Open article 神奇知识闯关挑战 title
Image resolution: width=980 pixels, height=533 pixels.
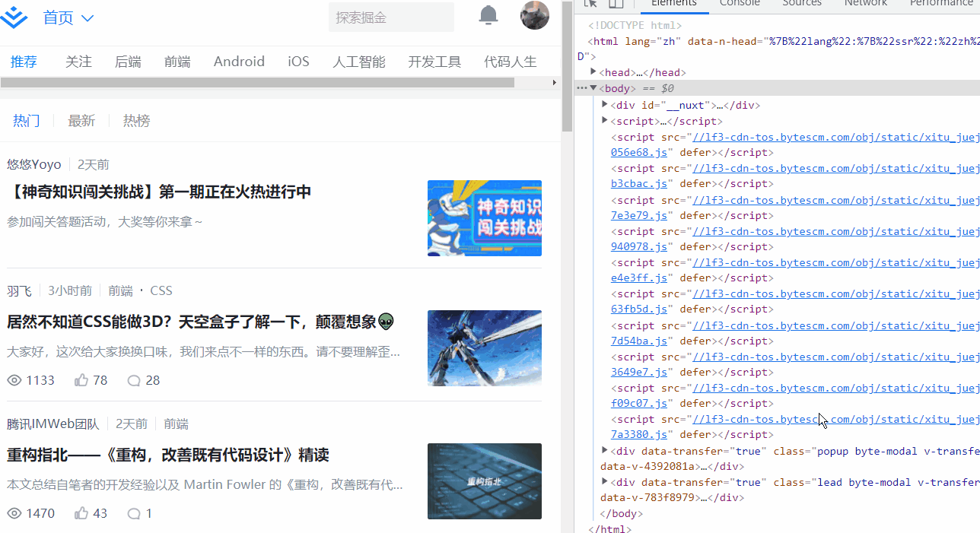point(159,192)
